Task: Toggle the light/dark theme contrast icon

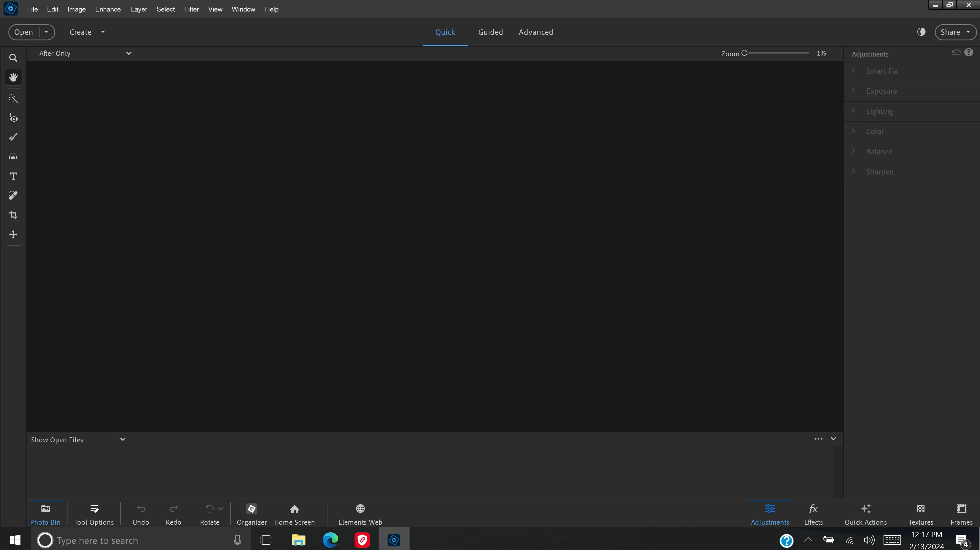Action: [921, 32]
